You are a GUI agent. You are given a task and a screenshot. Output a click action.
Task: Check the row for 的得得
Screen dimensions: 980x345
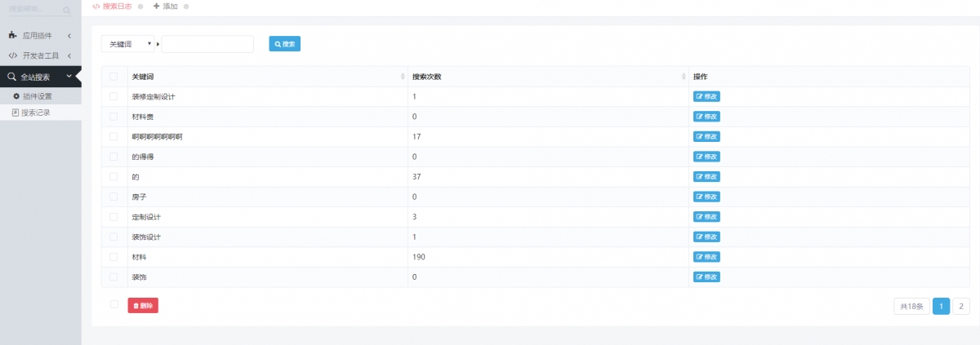point(114,157)
